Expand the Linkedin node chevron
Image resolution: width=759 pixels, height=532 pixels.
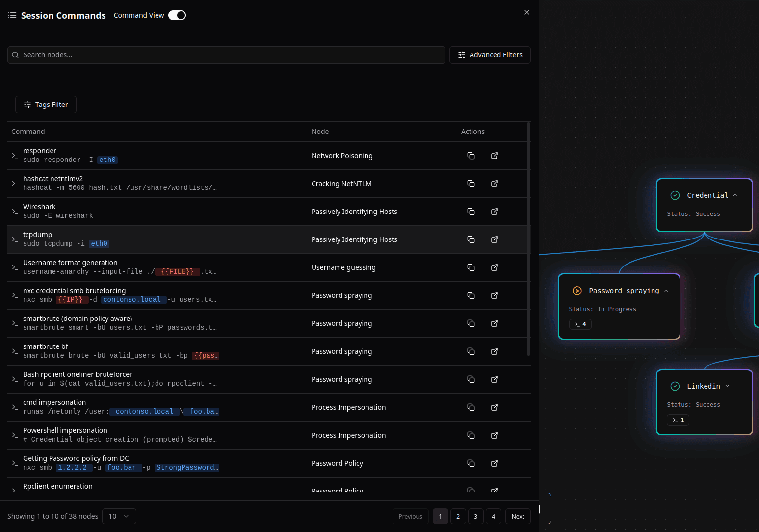(x=727, y=386)
